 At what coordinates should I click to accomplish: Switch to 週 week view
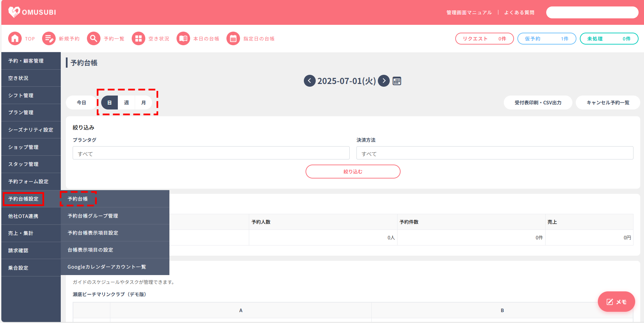point(126,103)
